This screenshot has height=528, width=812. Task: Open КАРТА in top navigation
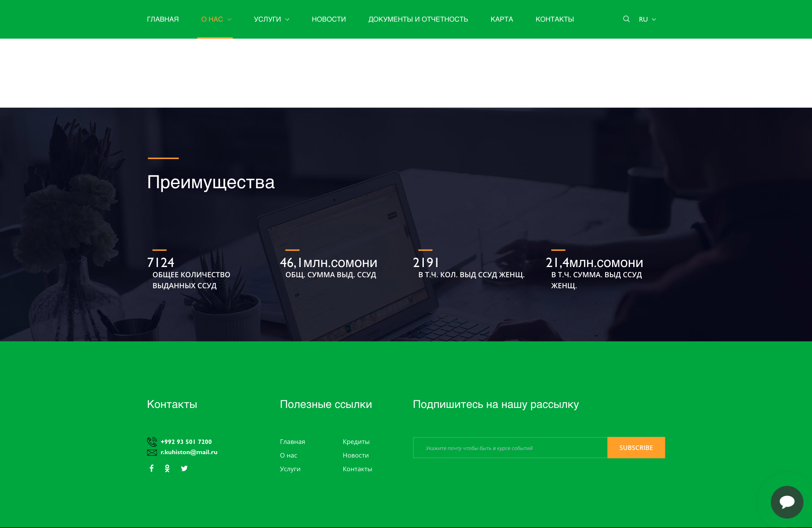pyautogui.click(x=502, y=19)
